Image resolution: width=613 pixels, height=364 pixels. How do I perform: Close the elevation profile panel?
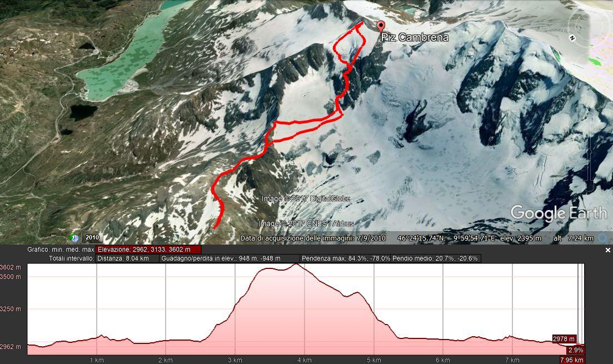[x=607, y=250]
